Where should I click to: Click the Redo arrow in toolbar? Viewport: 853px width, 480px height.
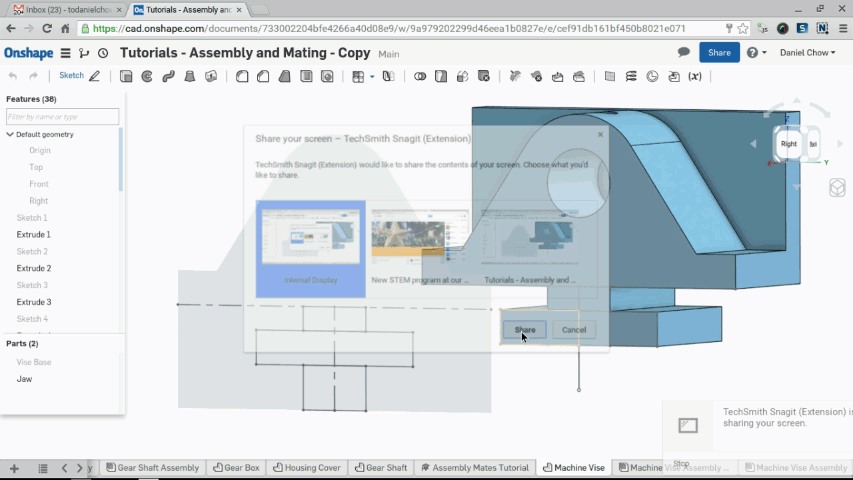(x=33, y=76)
